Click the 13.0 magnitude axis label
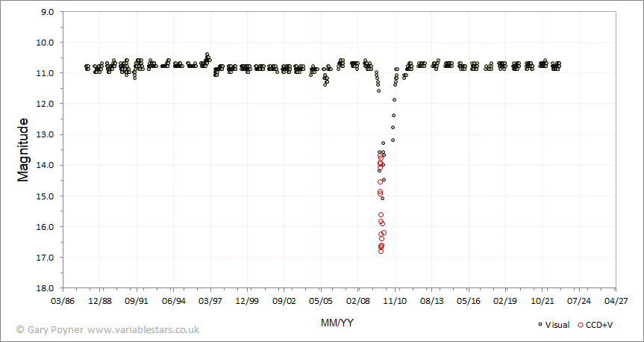Viewport: 644px width, 342px height. 46,134
